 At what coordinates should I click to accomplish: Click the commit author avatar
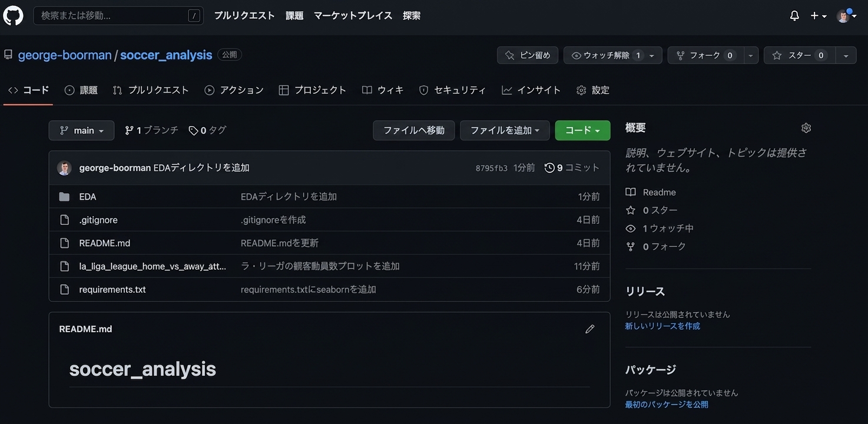tap(64, 168)
